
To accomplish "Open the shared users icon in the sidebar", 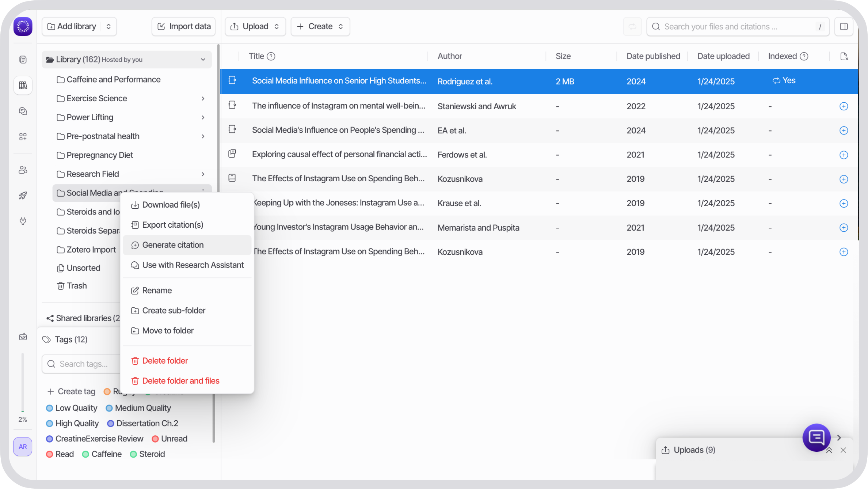I will click(x=23, y=169).
